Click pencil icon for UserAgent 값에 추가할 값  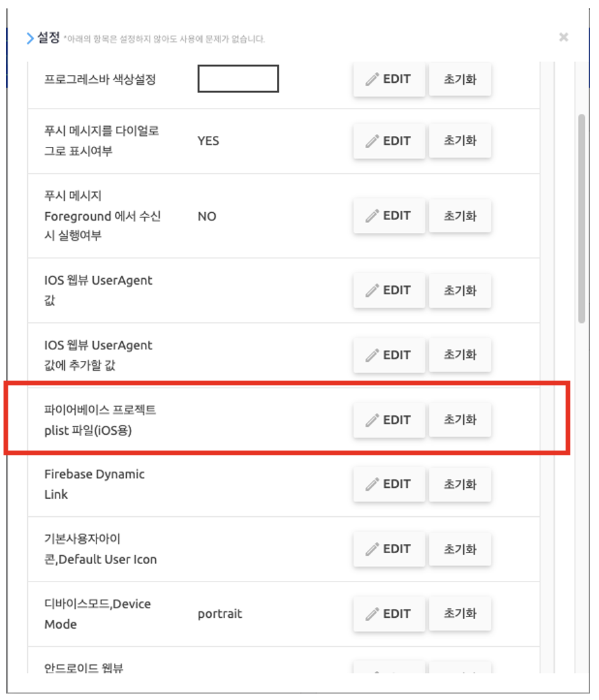pos(372,355)
